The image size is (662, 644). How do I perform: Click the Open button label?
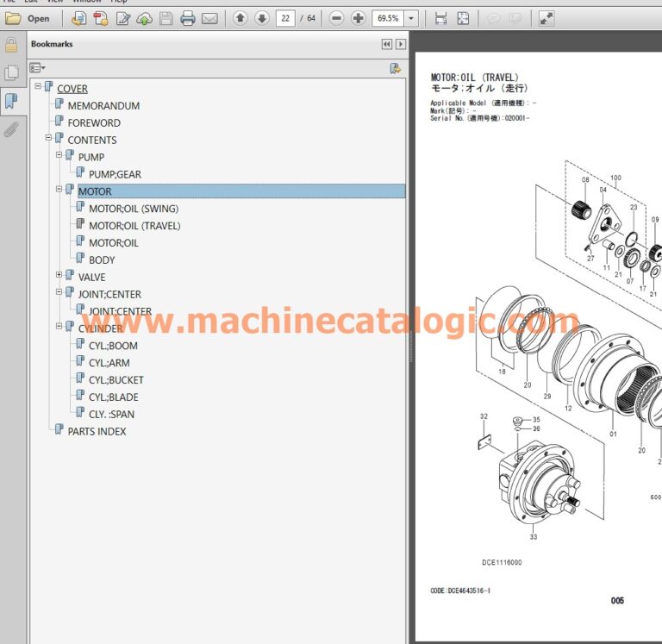point(39,19)
